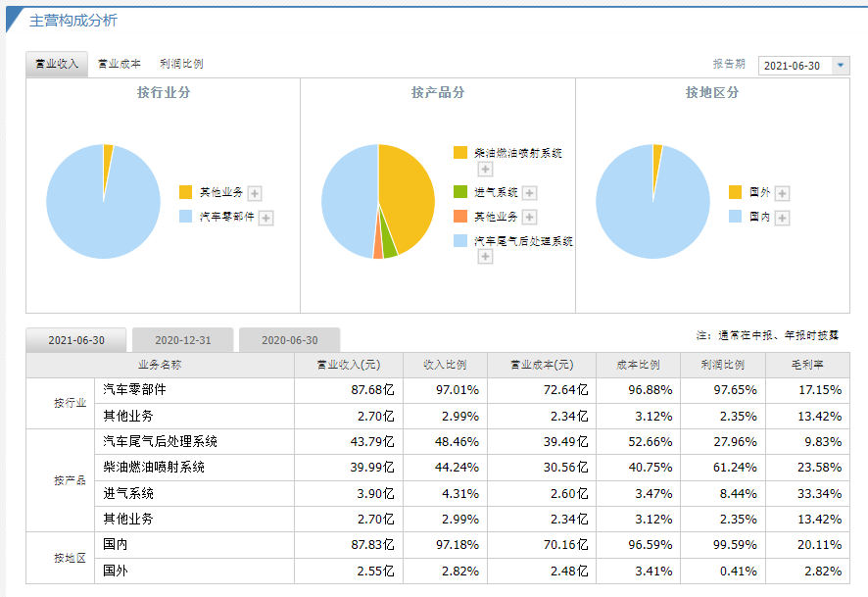Click the yellow slice of 按产品分 pie chart
This screenshot has width=868, height=597.
(x=407, y=196)
